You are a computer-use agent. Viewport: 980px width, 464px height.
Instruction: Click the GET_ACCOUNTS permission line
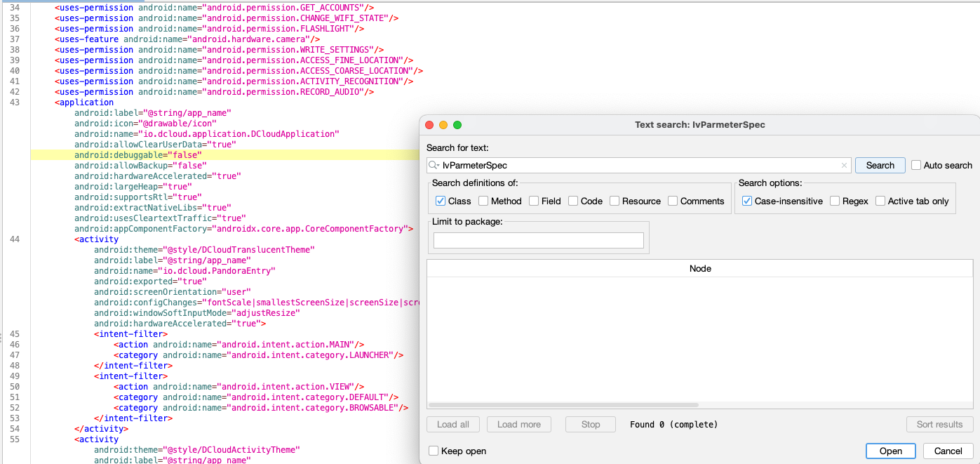pos(213,8)
